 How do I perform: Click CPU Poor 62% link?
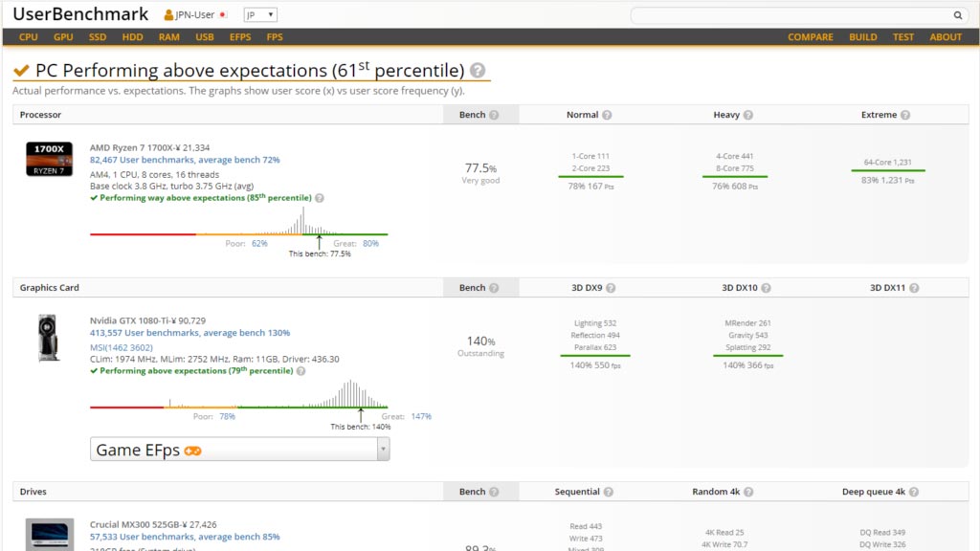tap(259, 244)
